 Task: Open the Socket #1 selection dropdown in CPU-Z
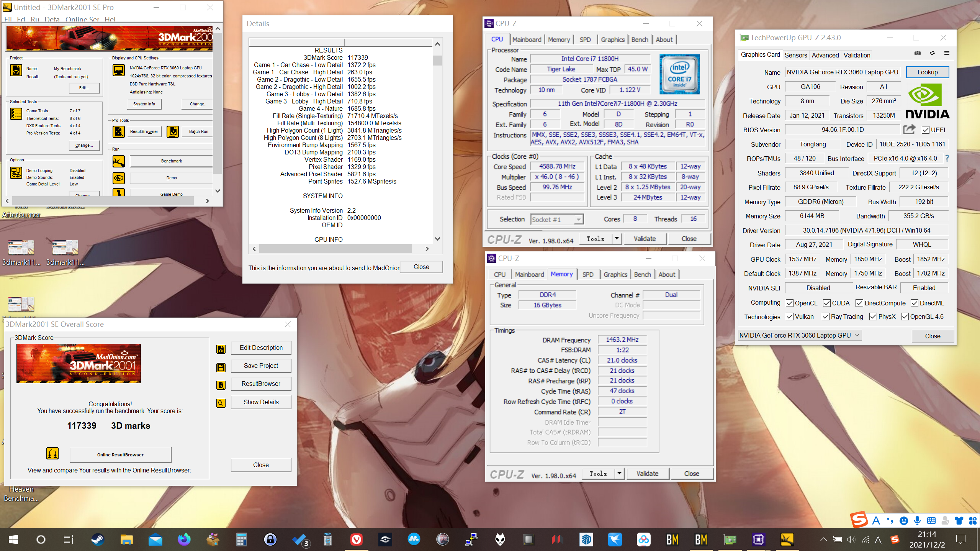click(557, 220)
